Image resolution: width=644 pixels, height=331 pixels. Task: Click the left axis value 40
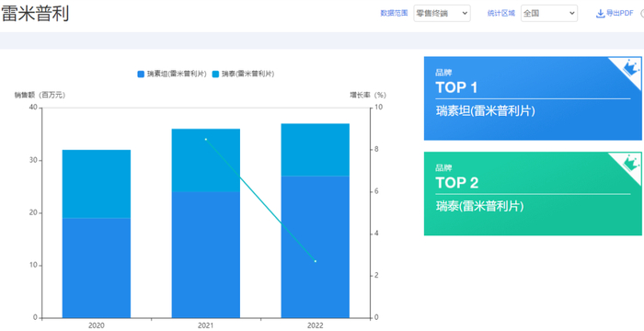click(x=33, y=108)
